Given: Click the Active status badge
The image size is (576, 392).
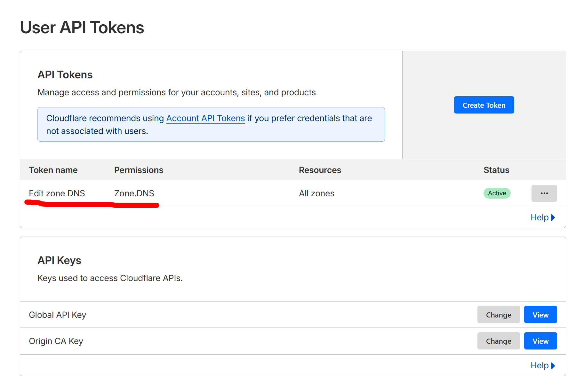Looking at the screenshot, I should (x=497, y=193).
